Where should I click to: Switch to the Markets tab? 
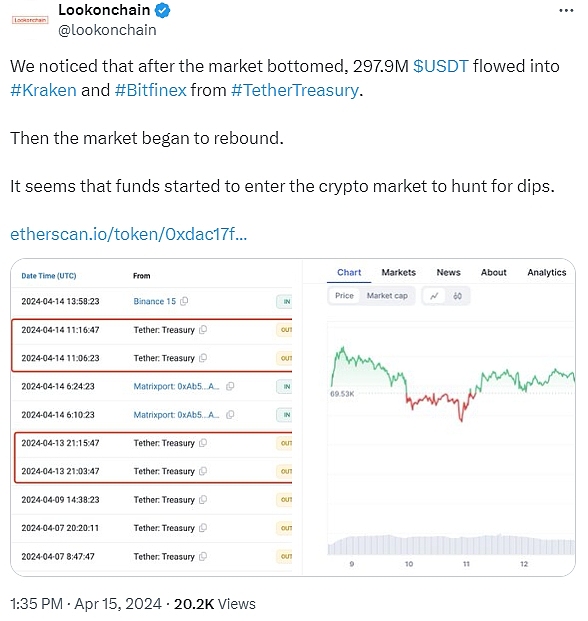tap(398, 272)
